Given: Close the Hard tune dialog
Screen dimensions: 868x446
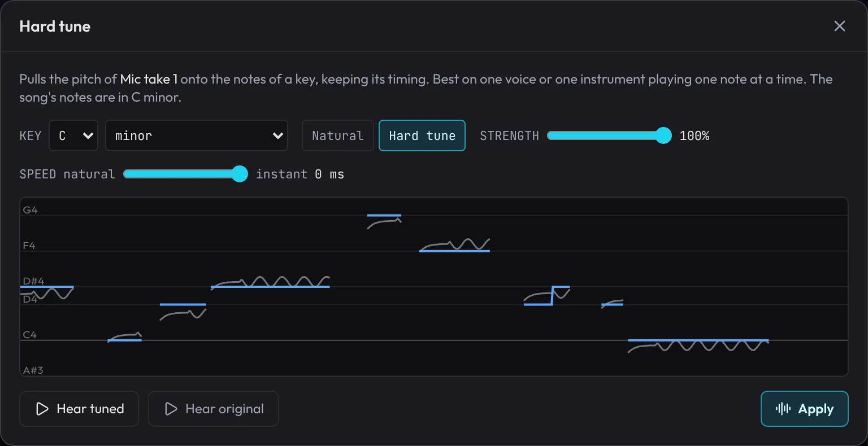Looking at the screenshot, I should [839, 26].
